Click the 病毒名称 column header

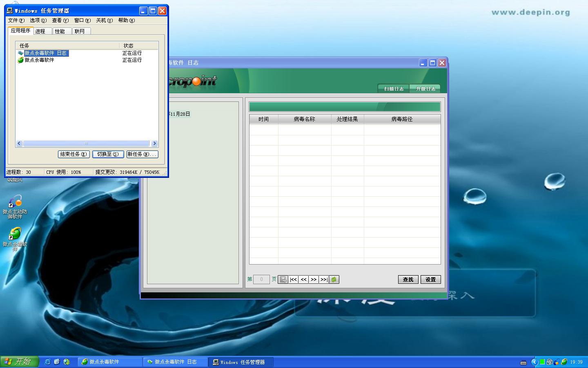point(305,119)
